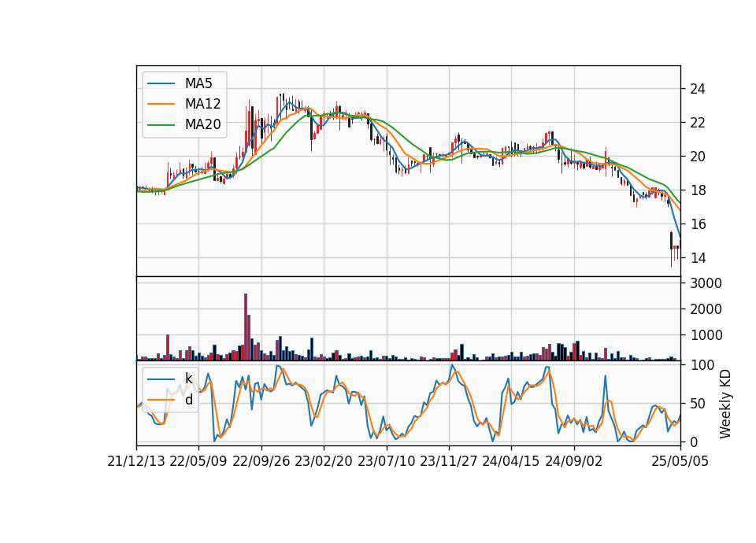Click the 22/05/09 date tick label
This screenshot has width=756, height=543.
(x=198, y=462)
